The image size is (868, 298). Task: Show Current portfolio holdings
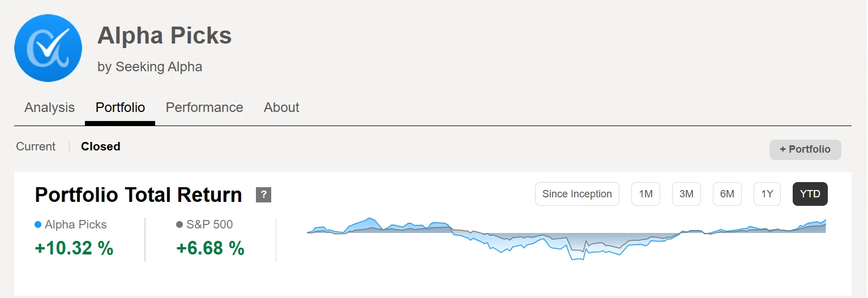(36, 146)
